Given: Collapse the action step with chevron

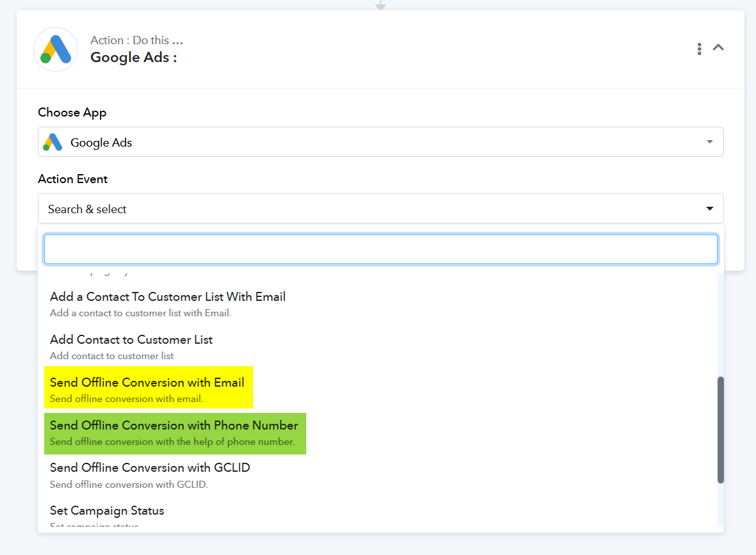Looking at the screenshot, I should (x=718, y=47).
